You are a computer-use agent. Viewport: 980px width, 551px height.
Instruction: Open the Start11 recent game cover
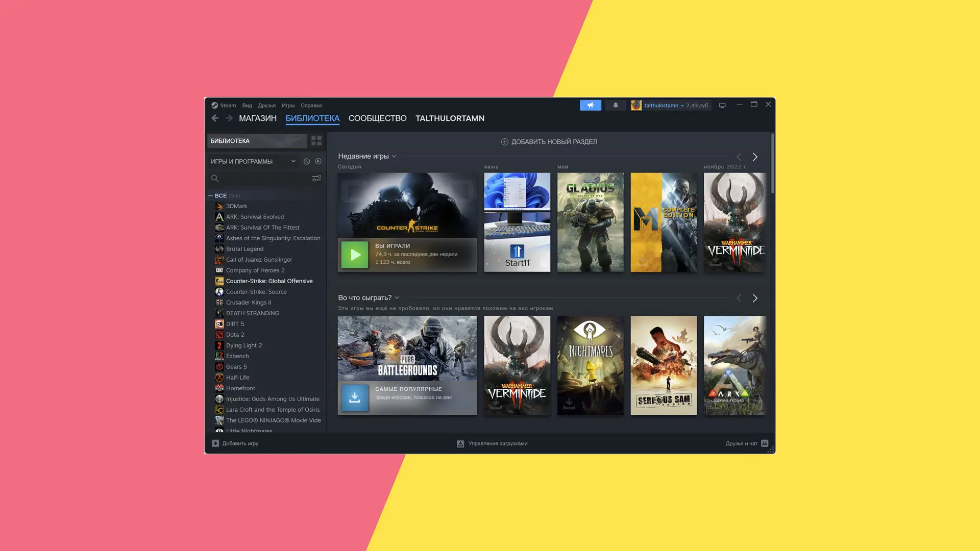(x=517, y=222)
